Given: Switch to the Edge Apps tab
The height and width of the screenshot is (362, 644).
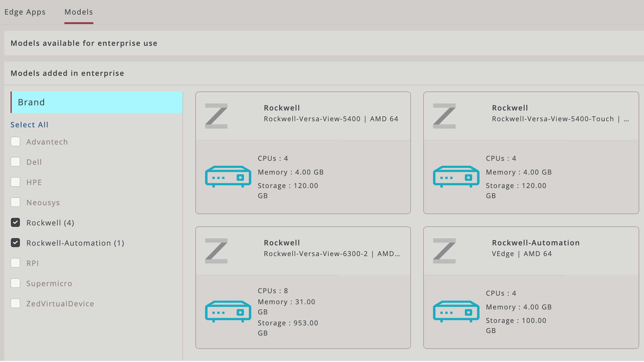Looking at the screenshot, I should coord(25,12).
